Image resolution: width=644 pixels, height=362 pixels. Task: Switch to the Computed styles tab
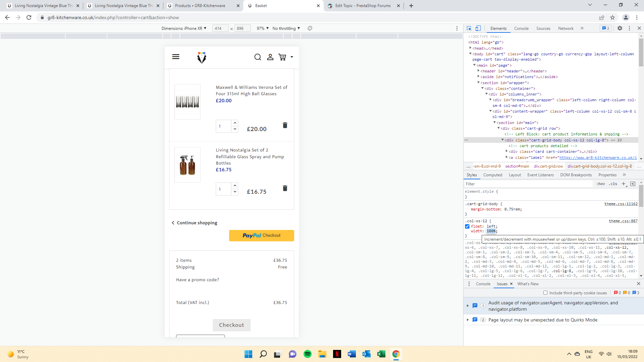(492, 175)
